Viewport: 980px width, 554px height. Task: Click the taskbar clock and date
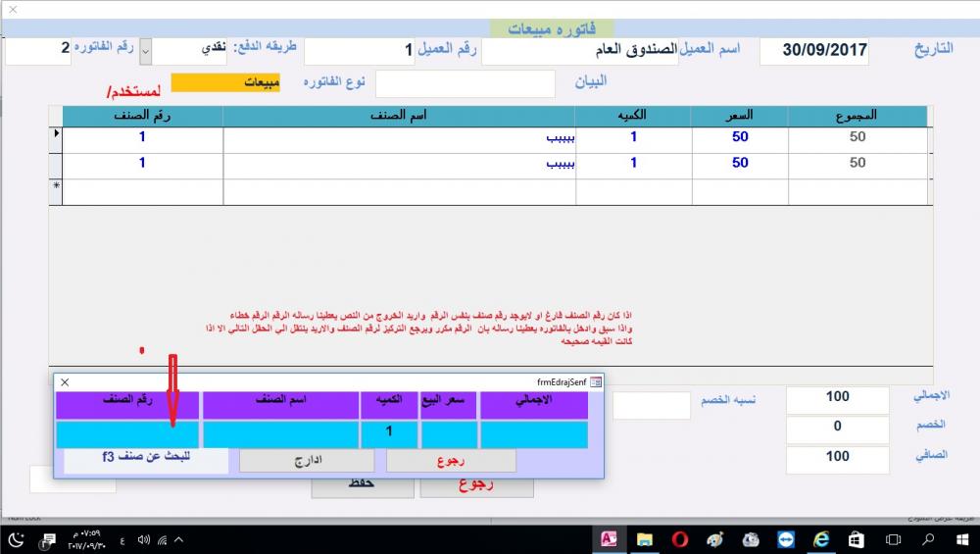[86, 539]
